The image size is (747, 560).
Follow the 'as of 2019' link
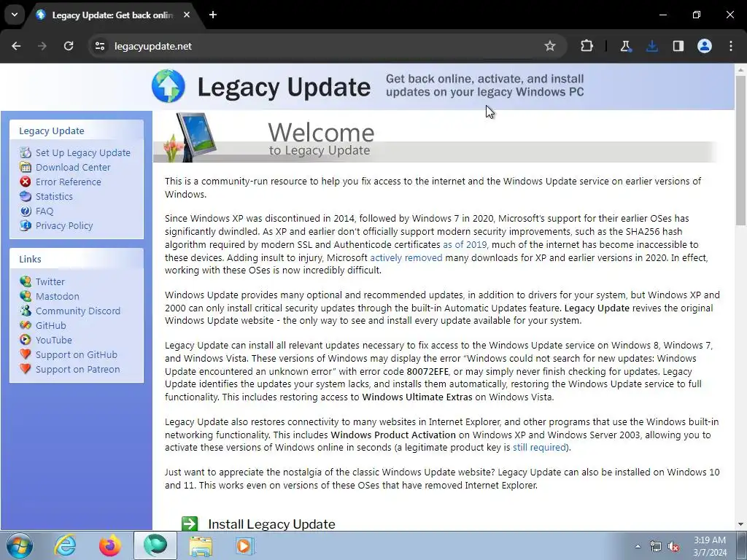[x=465, y=244]
